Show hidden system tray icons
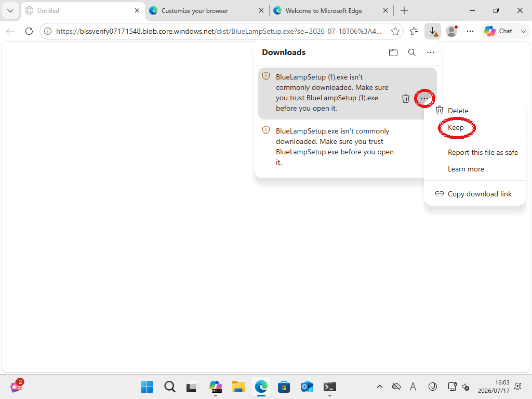This screenshot has width=532, height=399. tap(380, 387)
